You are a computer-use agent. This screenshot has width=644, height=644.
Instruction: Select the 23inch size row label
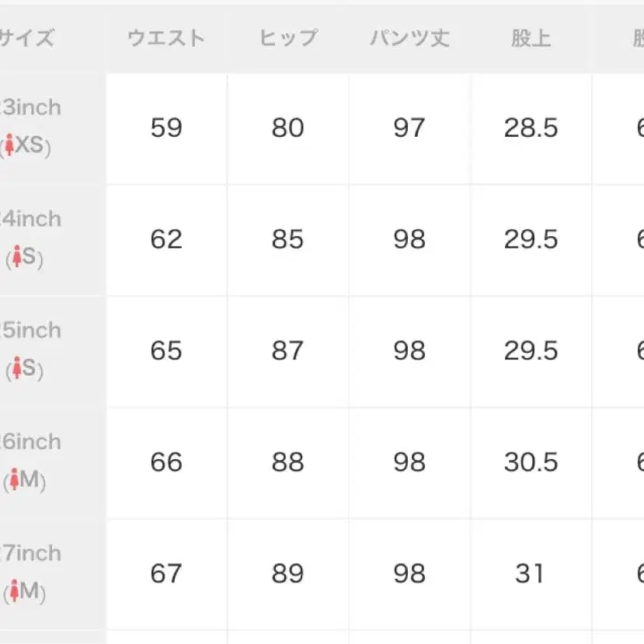pyautogui.click(x=31, y=107)
